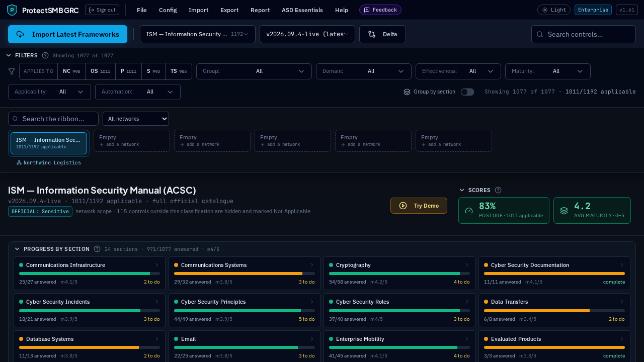Focus the Search controls field
The height and width of the screenshot is (362, 644).
point(584,34)
